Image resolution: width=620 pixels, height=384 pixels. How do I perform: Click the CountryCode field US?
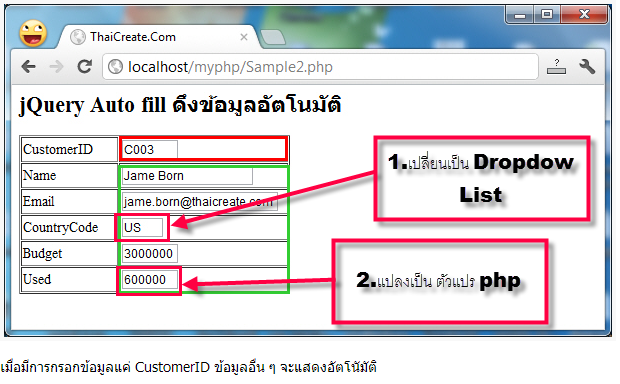[142, 227]
